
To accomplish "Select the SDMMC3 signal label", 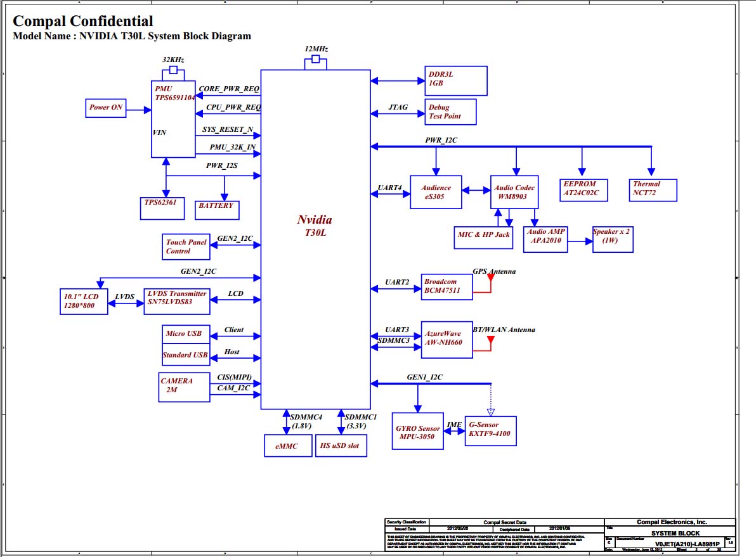I will (393, 340).
